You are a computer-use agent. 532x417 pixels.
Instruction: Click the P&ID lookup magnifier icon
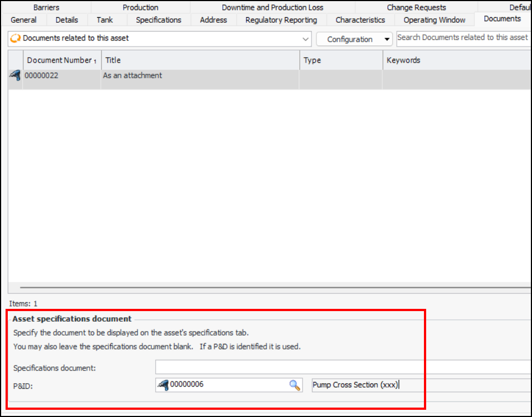point(294,385)
